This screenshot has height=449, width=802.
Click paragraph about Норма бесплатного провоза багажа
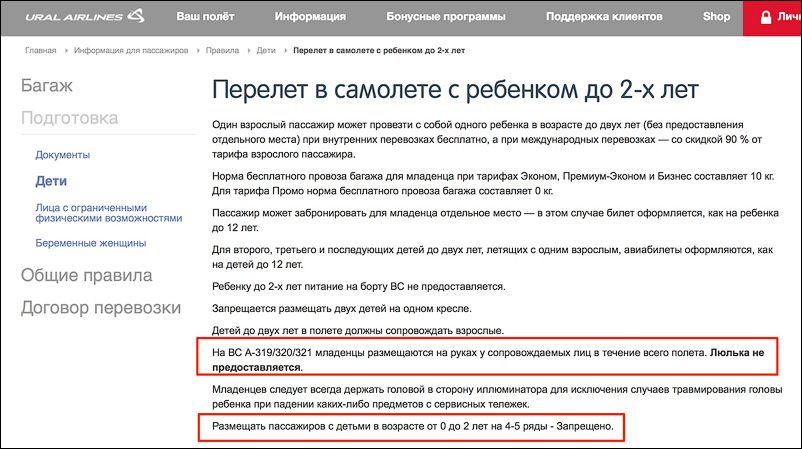[x=493, y=184]
